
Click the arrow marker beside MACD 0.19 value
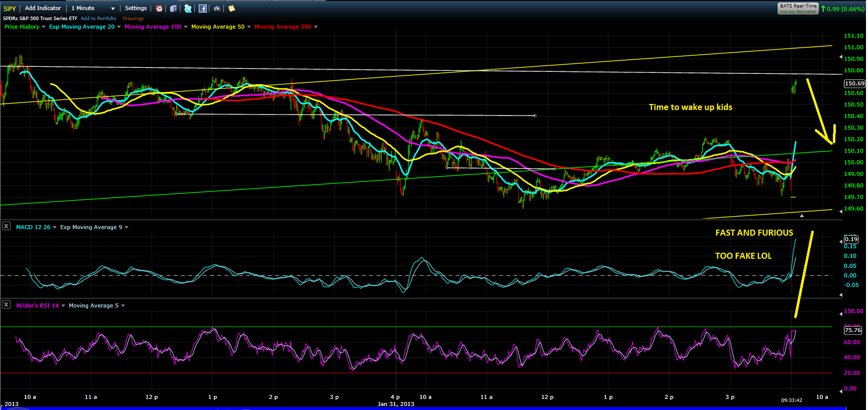point(841,242)
